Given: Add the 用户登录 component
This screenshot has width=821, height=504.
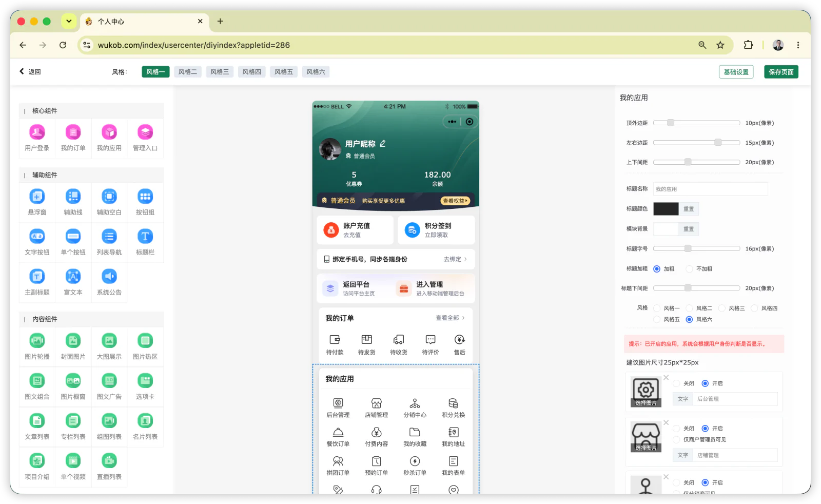Looking at the screenshot, I should pyautogui.click(x=37, y=138).
